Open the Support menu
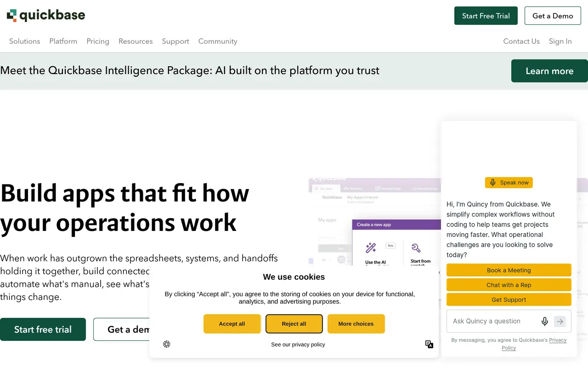 point(175,41)
